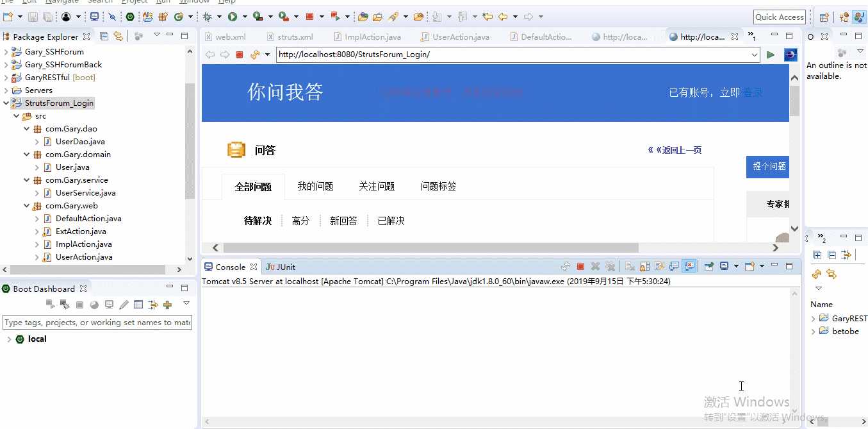Click Remove All Terminated Launches in Console
Screen dimensions: 868x429
[x=610, y=266]
